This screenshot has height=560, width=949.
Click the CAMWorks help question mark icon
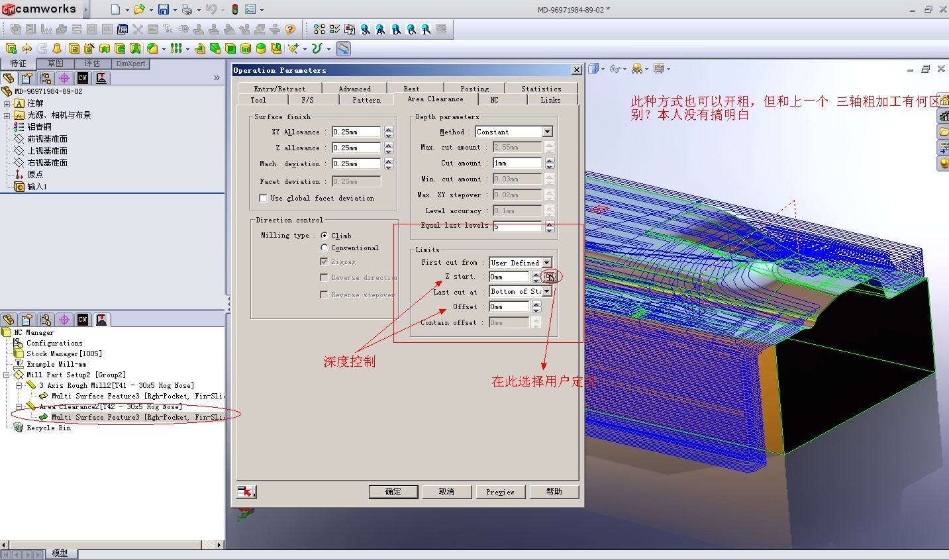tap(290, 29)
